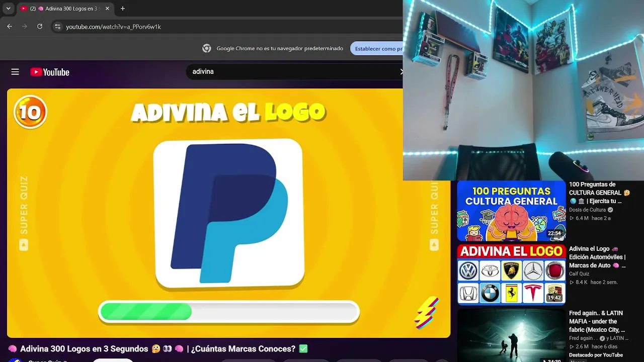Click the 19:42 duration badge
This screenshot has width=644, height=362.
tap(554, 298)
